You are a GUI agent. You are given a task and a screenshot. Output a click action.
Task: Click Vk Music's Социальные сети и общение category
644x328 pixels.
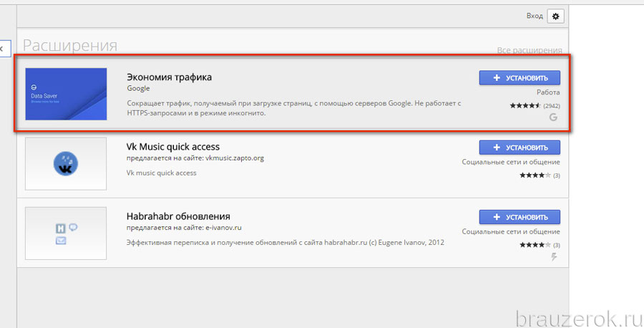[511, 162]
